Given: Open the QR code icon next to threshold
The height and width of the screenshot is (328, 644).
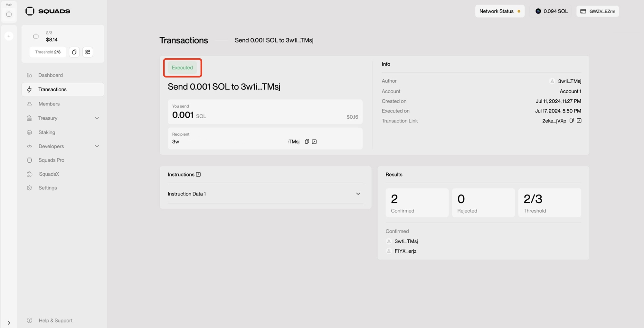Looking at the screenshot, I should click(x=88, y=52).
